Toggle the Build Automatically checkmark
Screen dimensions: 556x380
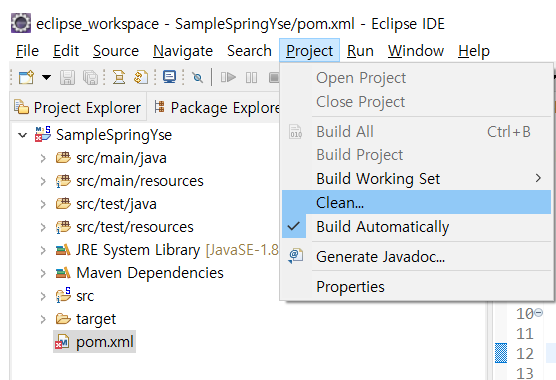click(294, 226)
